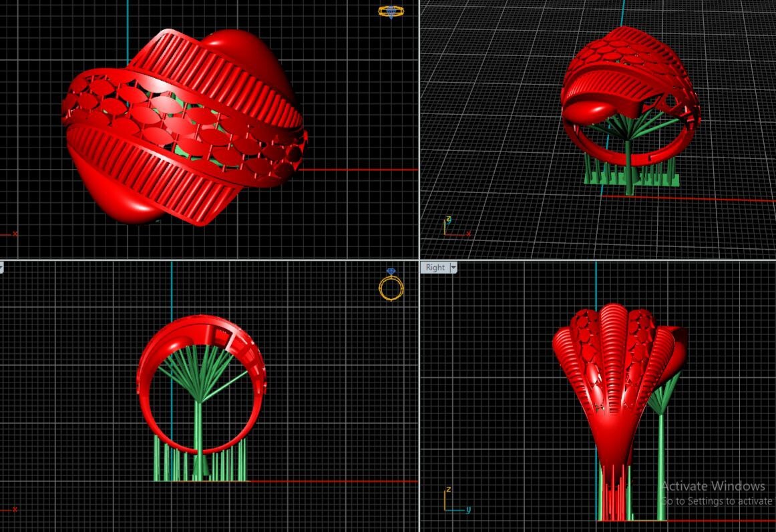
Task: Click the red X axis marker in top-left viewport
Action: 13,234
